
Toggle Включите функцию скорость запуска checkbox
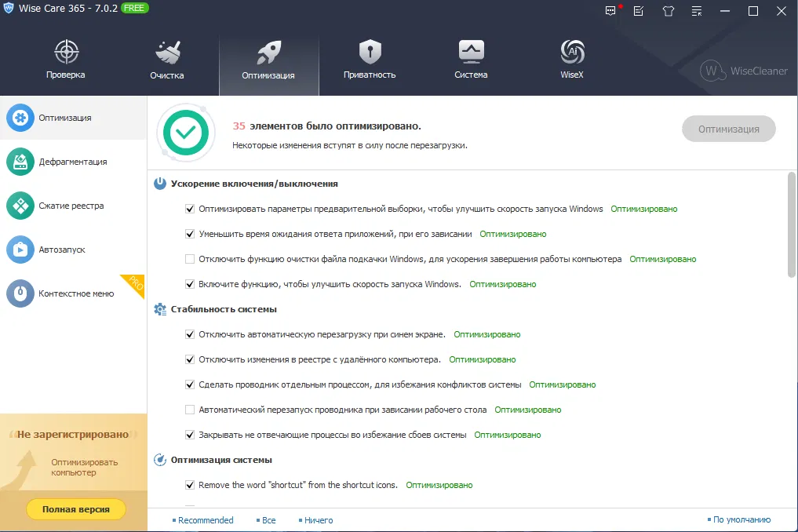pos(190,284)
